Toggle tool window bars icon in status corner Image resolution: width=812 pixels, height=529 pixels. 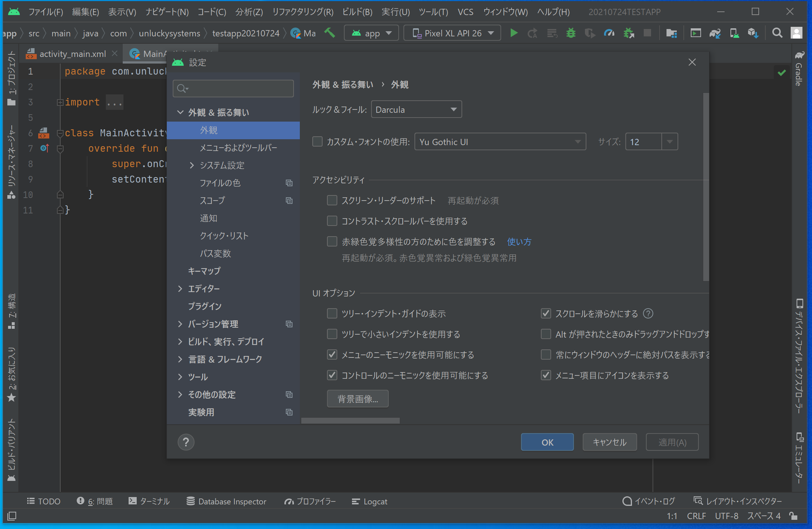[x=12, y=516]
